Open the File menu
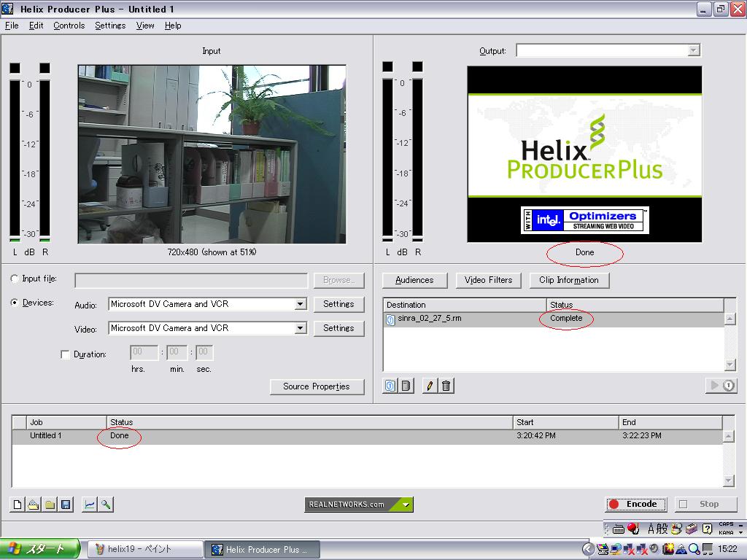 [12, 26]
